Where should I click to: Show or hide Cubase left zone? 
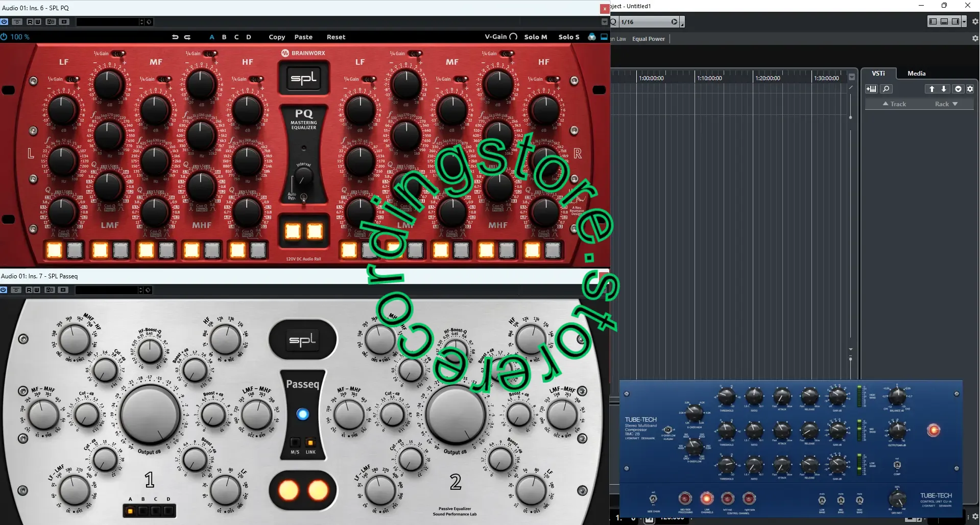(x=933, y=21)
